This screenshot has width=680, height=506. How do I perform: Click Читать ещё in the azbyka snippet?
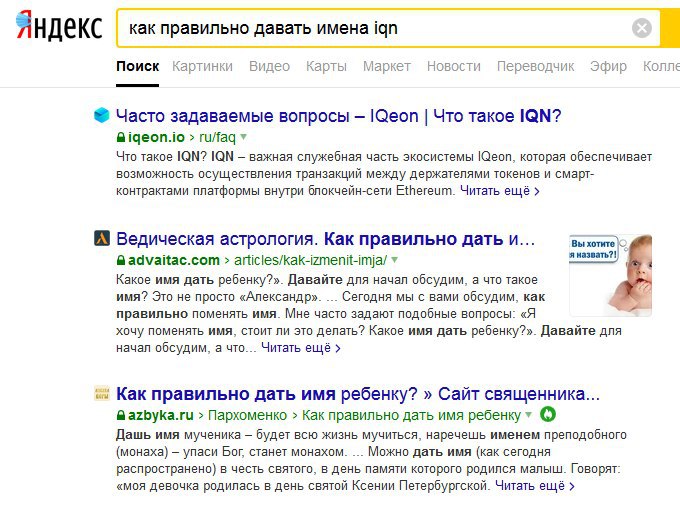pyautogui.click(x=535, y=486)
